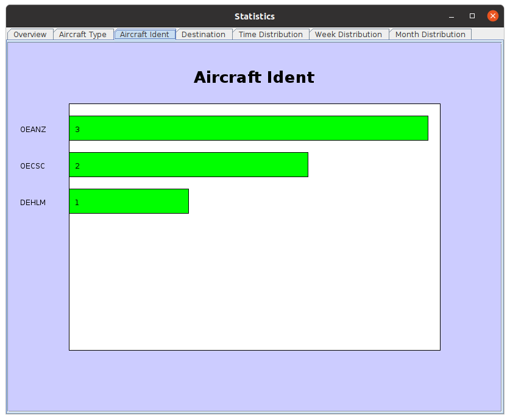This screenshot has width=510, height=420.
Task: Click the count number 3 in top bar
Action: [x=77, y=130]
